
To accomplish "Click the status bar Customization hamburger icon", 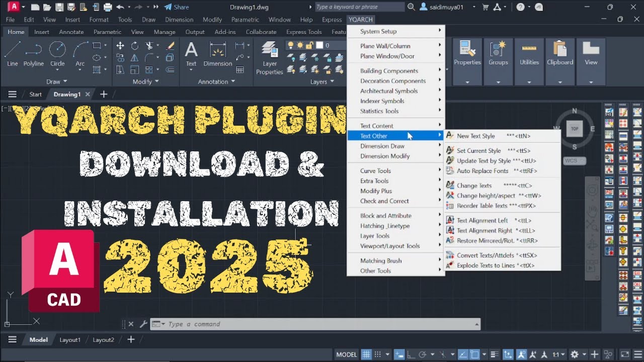I will [x=638, y=354].
